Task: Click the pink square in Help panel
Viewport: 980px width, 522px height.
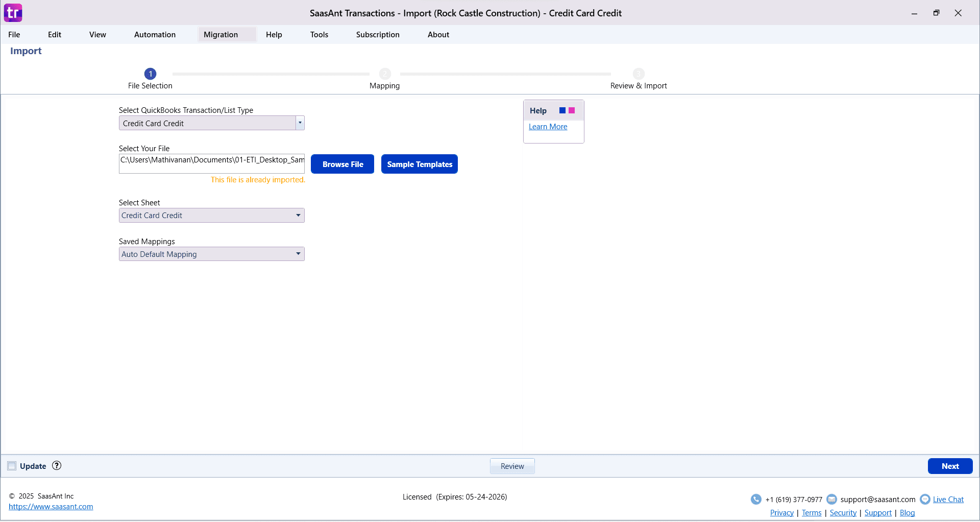Action: 572,110
